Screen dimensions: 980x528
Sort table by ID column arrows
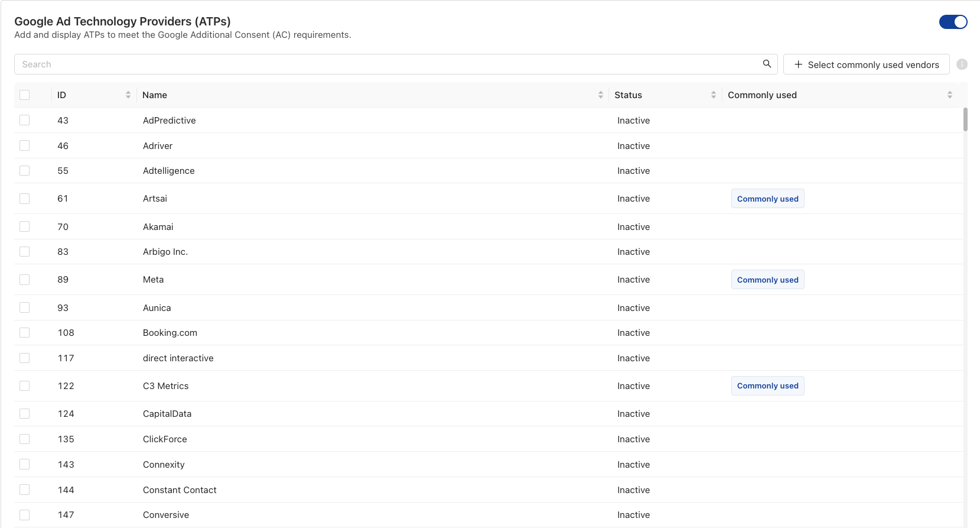point(128,95)
